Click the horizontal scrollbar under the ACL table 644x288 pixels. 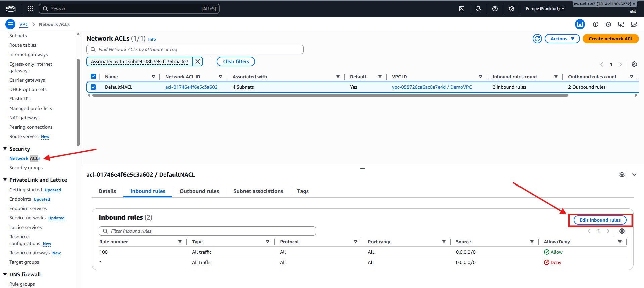330,95
